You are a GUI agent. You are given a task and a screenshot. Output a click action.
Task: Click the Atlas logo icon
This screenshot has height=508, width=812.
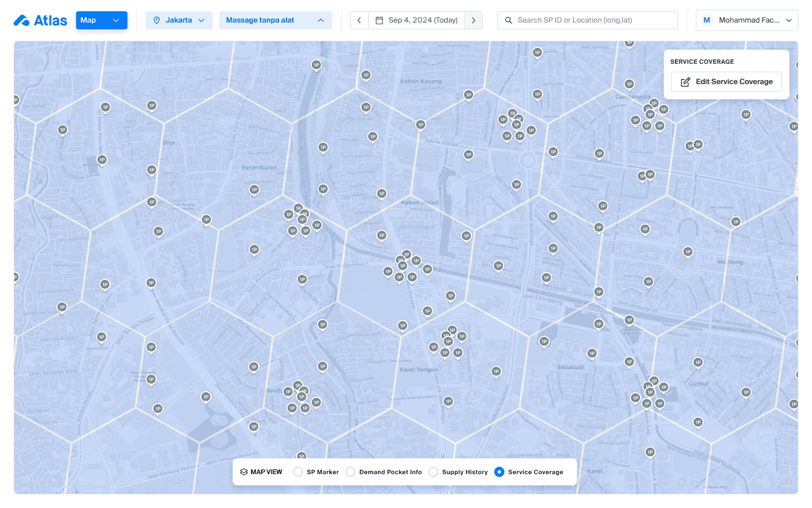pyautogui.click(x=21, y=20)
